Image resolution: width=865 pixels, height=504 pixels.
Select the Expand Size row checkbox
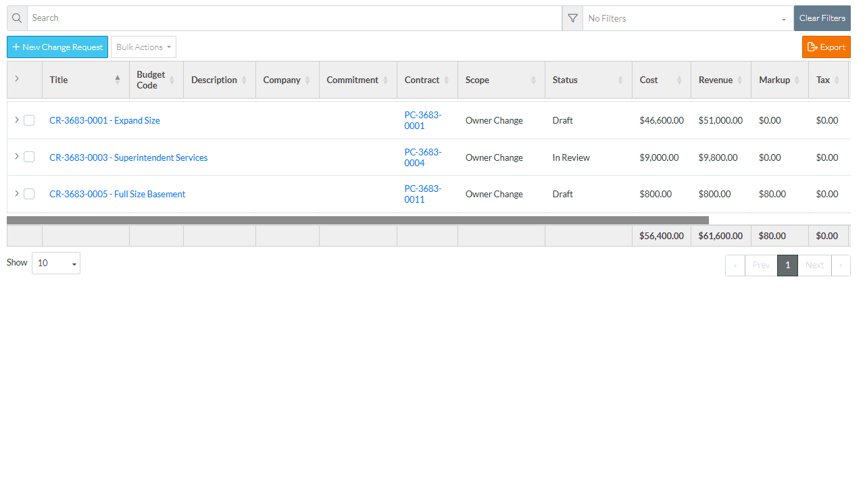tap(29, 120)
